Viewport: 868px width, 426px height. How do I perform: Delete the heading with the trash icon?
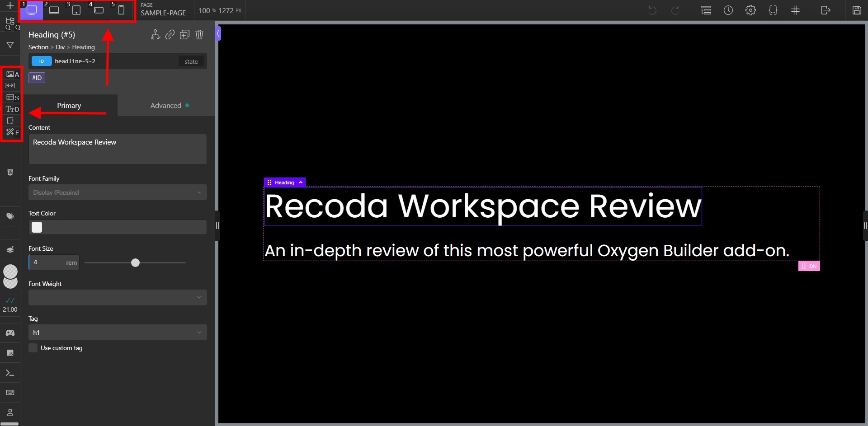pyautogui.click(x=199, y=34)
